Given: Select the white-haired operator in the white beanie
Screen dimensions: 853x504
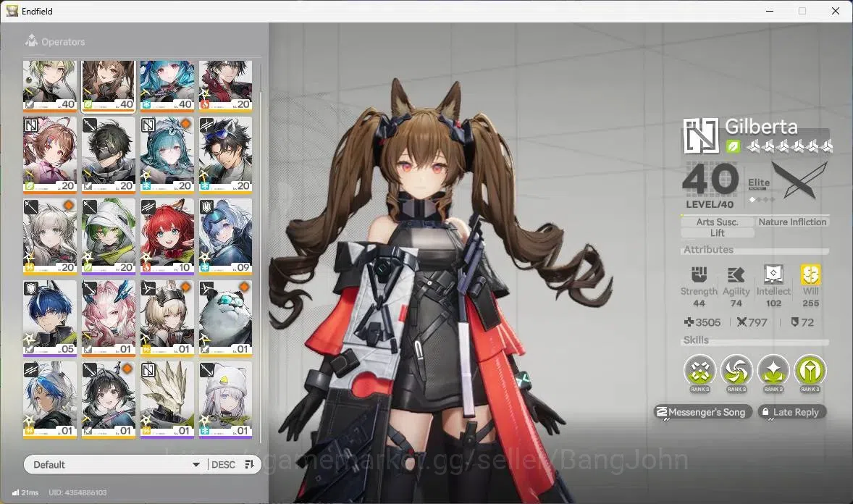Looking at the screenshot, I should [x=226, y=400].
